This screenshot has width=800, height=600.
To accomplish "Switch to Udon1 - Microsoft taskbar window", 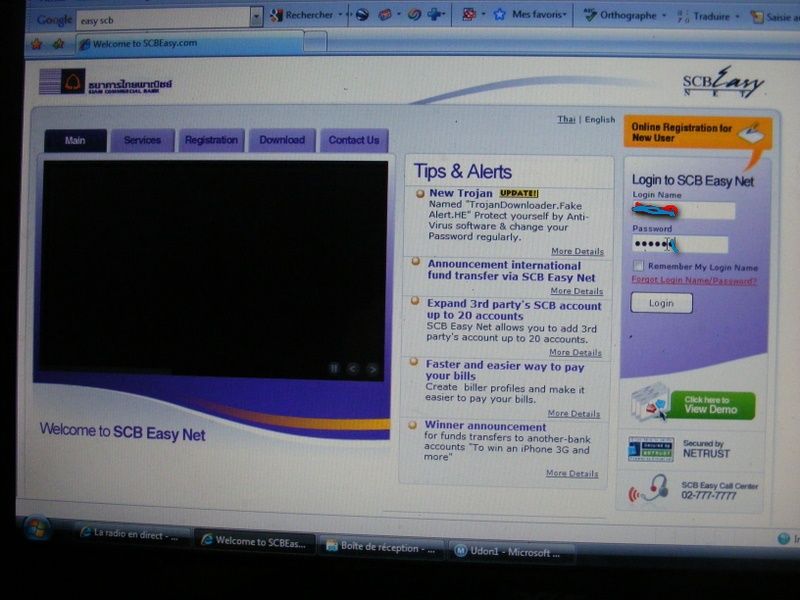I will tap(511, 552).
